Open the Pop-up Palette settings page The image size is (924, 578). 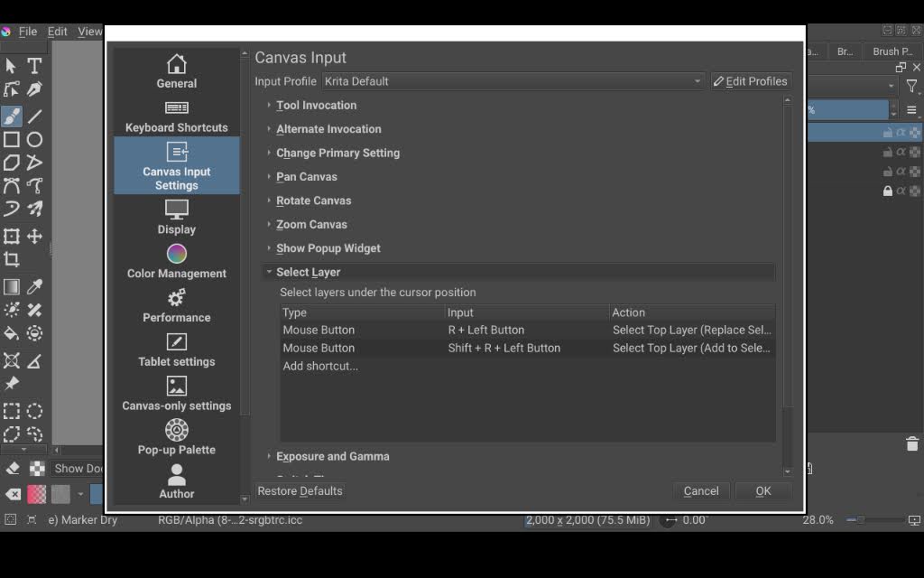point(176,438)
